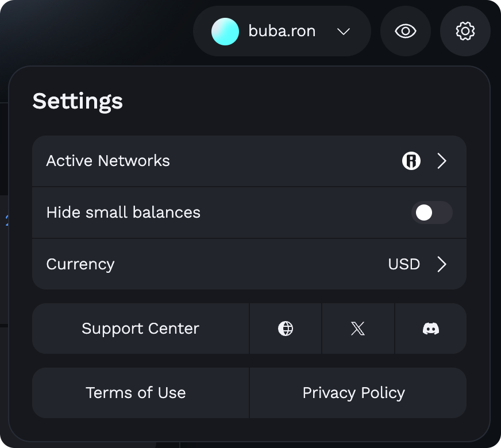The width and height of the screenshot is (501, 448).
Task: Expand Active Networks using its chevron
Action: (442, 161)
